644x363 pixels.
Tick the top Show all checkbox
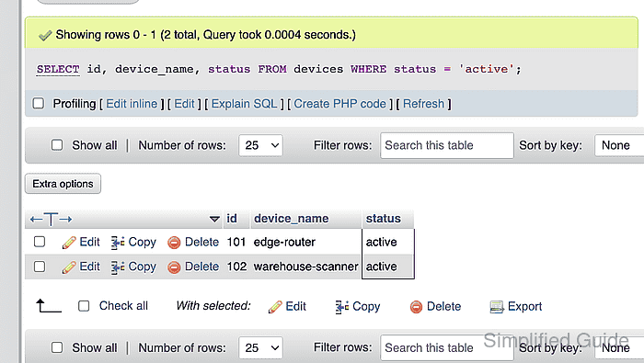point(57,145)
